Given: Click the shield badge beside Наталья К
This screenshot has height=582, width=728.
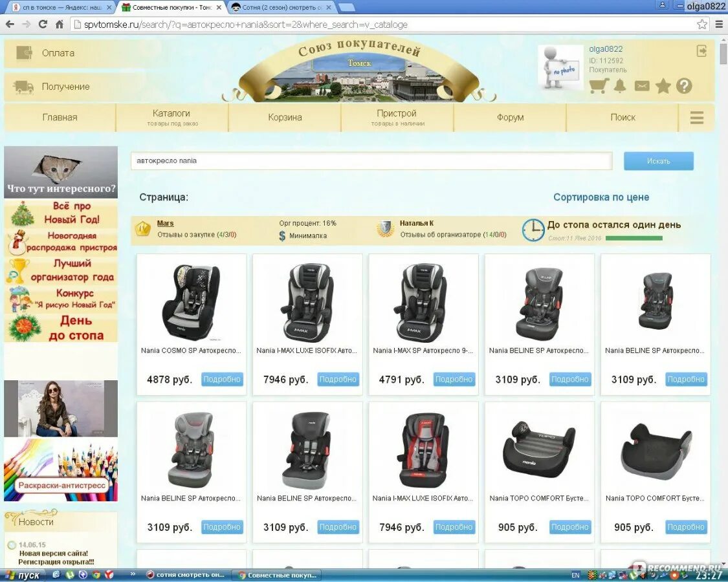Looking at the screenshot, I should [385, 229].
